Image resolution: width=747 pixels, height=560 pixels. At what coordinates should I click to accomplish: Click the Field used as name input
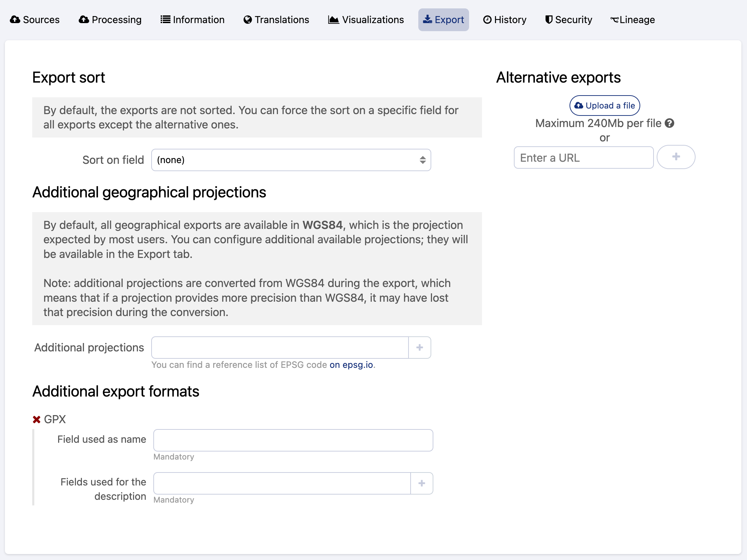pos(293,440)
